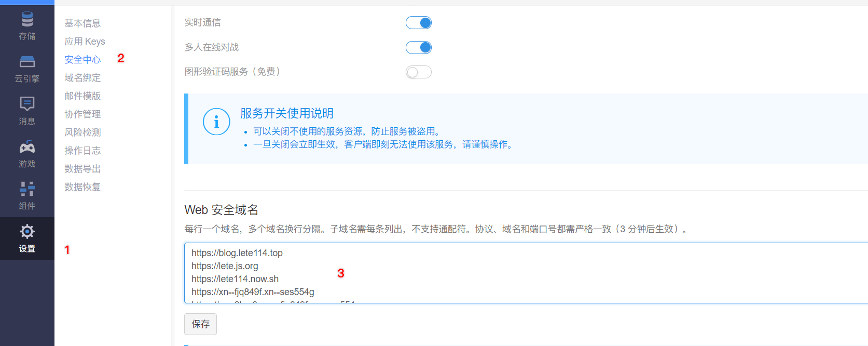
Task: Open the 云引擎 cloud engine icon
Action: pos(27,62)
